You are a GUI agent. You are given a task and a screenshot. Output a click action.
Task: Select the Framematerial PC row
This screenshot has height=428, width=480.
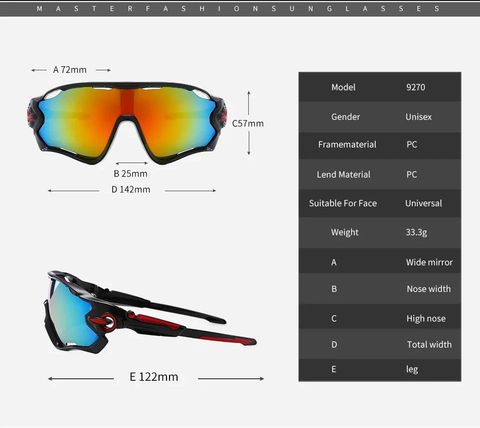[x=380, y=145]
